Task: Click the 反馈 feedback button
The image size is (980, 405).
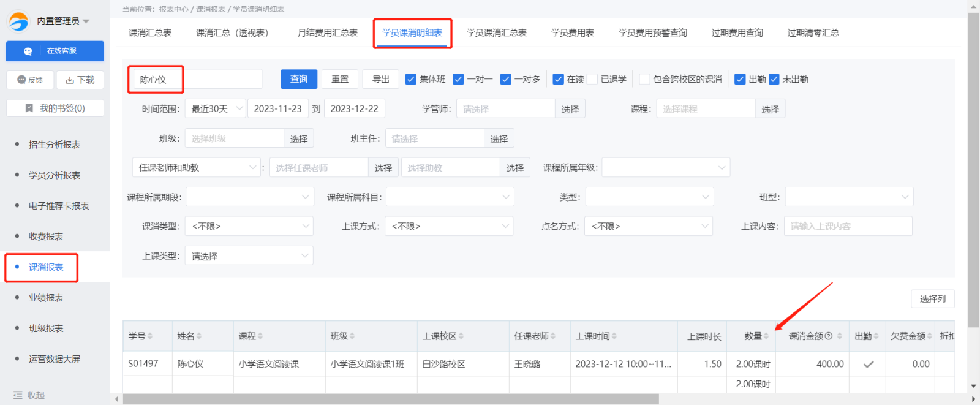Action: pyautogui.click(x=30, y=80)
